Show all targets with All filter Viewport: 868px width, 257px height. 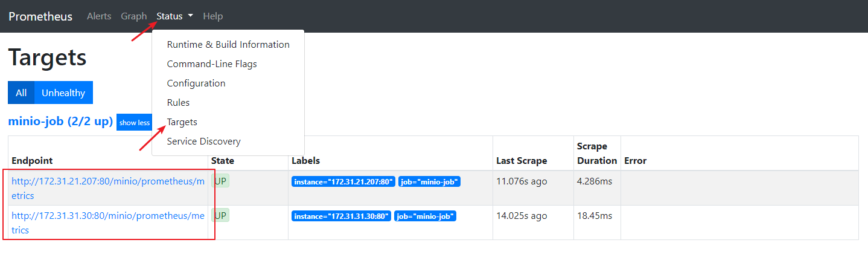pyautogui.click(x=21, y=93)
